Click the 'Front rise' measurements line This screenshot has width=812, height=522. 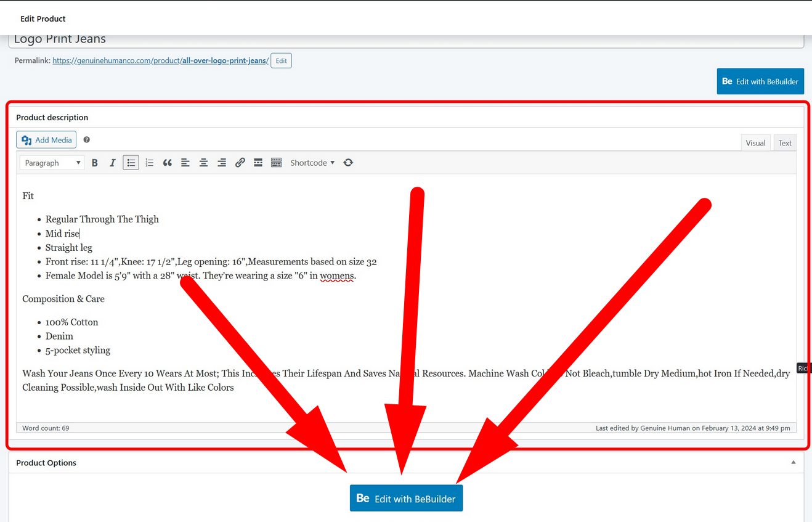point(211,262)
